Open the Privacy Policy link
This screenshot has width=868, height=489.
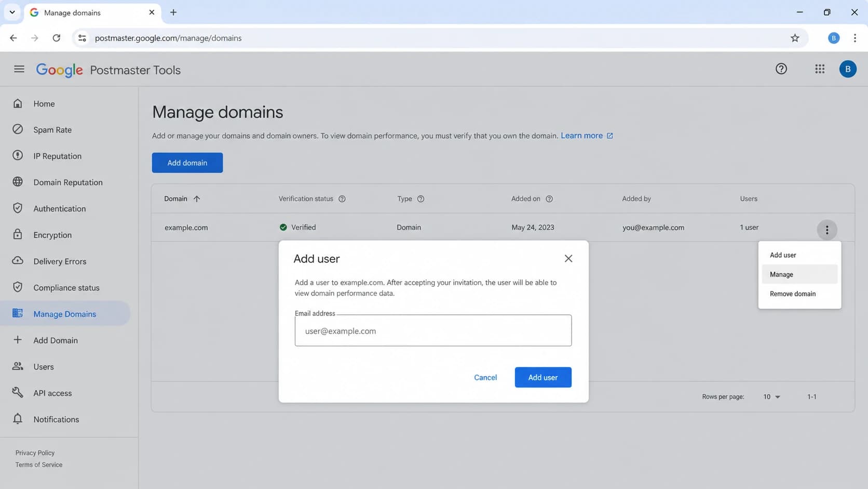pyautogui.click(x=35, y=453)
